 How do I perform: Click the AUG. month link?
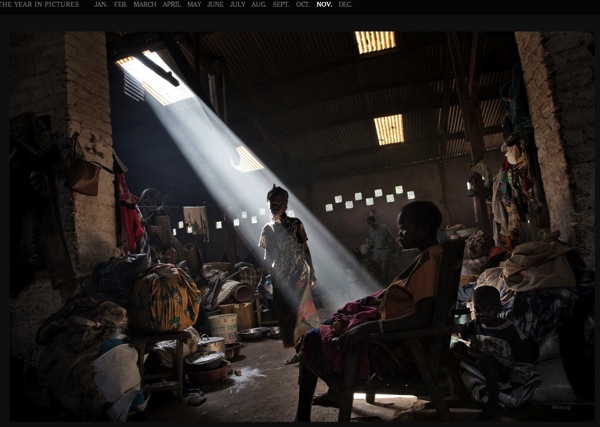coord(259,5)
